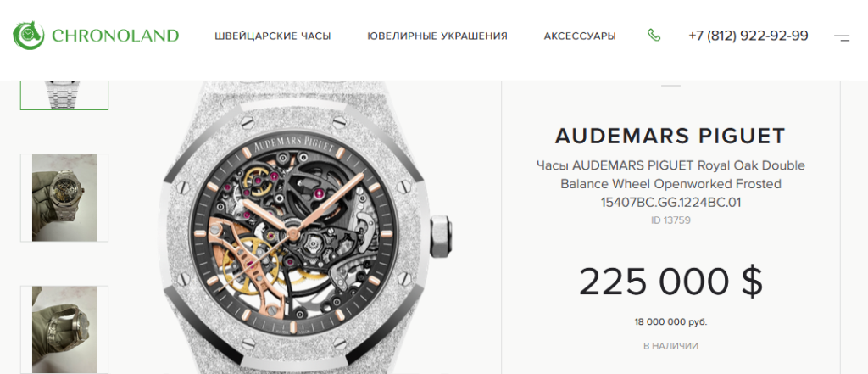868x374 pixels.
Task: Click the CHRONOLAND wordmark text
Action: (x=115, y=36)
